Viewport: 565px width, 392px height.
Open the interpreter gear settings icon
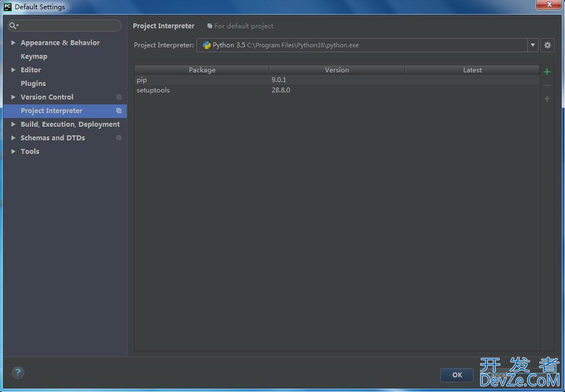548,45
